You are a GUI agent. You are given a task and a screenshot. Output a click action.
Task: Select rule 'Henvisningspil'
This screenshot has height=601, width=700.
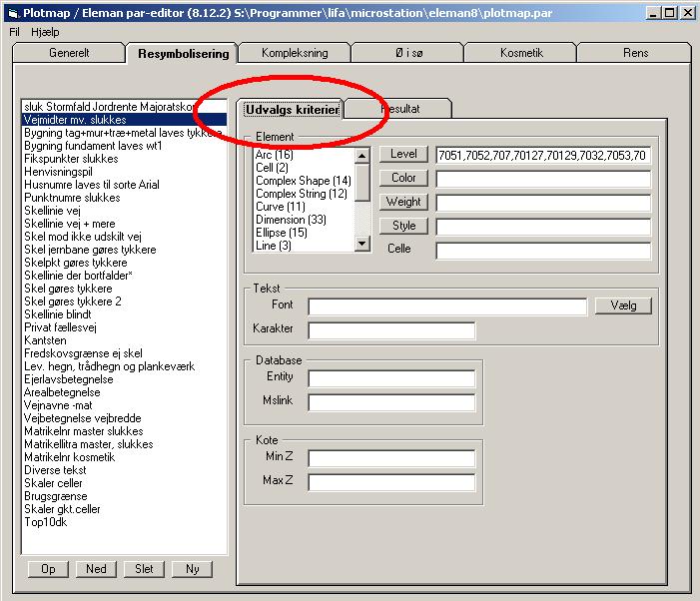tap(124, 172)
